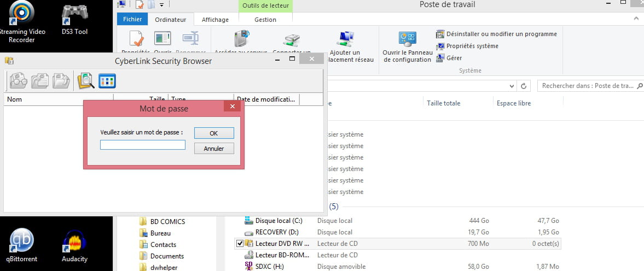The image size is (644, 271).
Task: Select the BD COMICS folder in navigation pane
Action: 167,221
